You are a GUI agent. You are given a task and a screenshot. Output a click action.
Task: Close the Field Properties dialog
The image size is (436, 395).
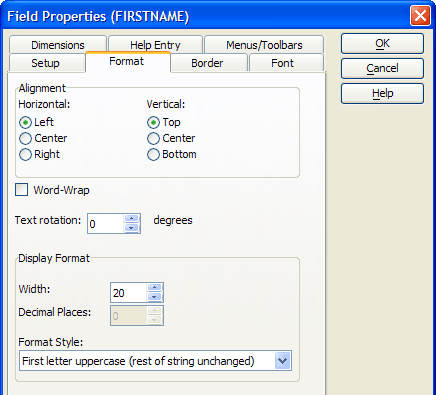coord(420,16)
